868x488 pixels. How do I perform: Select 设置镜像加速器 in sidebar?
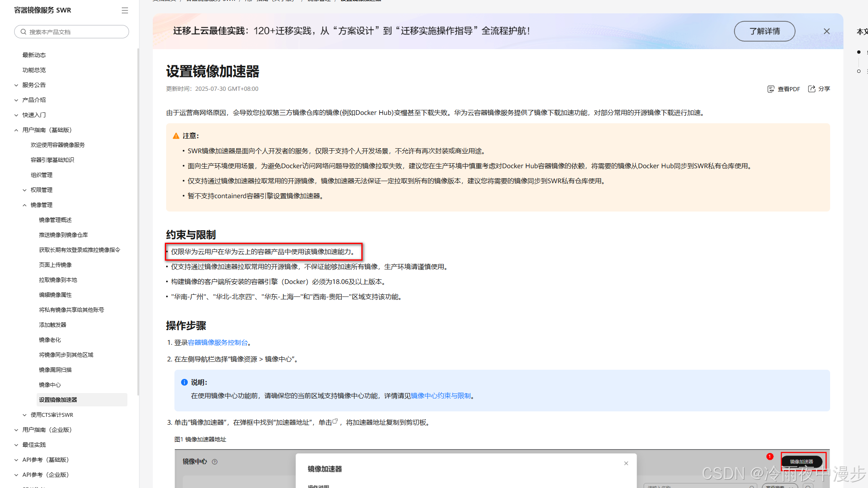pos(82,400)
